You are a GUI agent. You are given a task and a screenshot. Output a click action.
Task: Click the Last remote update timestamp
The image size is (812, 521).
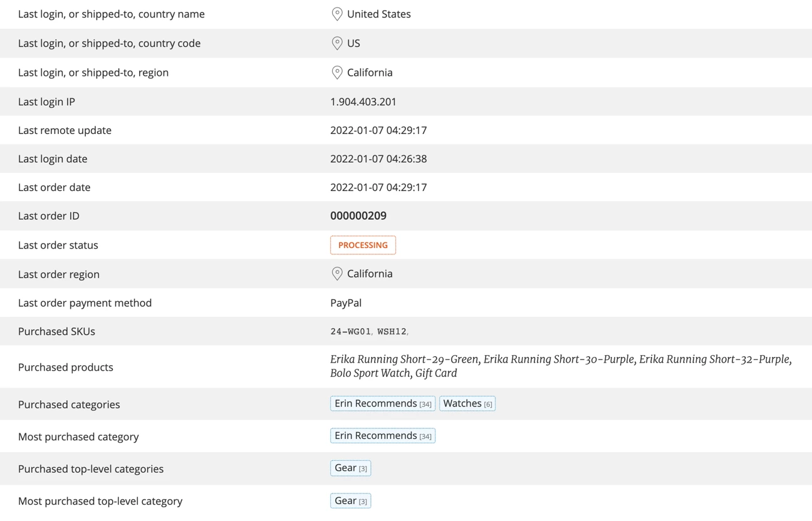click(378, 130)
